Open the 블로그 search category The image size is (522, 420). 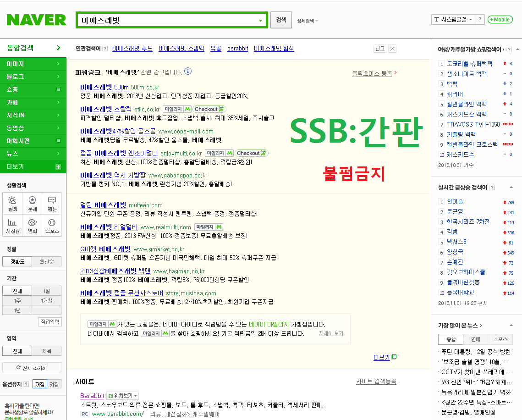33,77
